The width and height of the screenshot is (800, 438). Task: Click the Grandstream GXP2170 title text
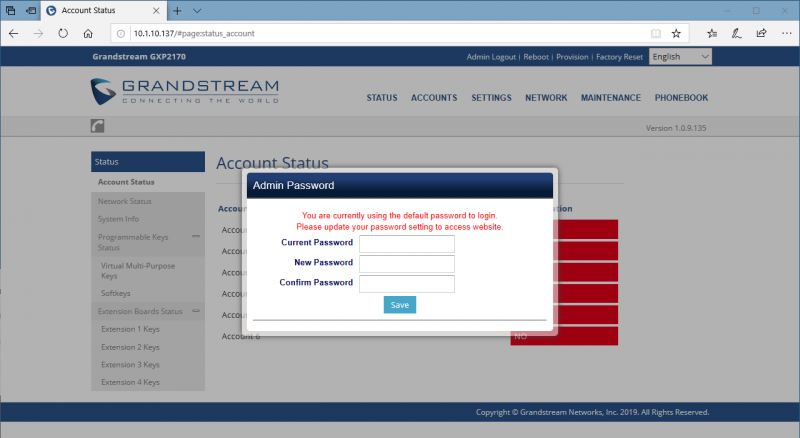coord(139,57)
